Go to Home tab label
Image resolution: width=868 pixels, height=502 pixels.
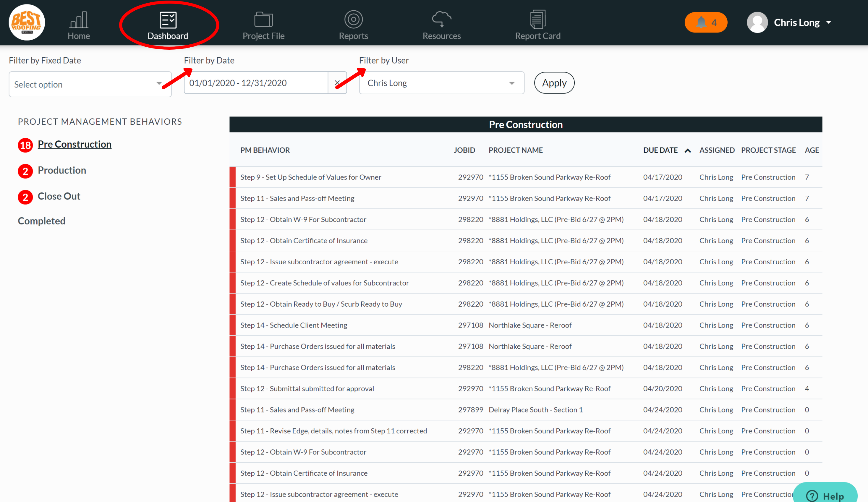(x=79, y=36)
